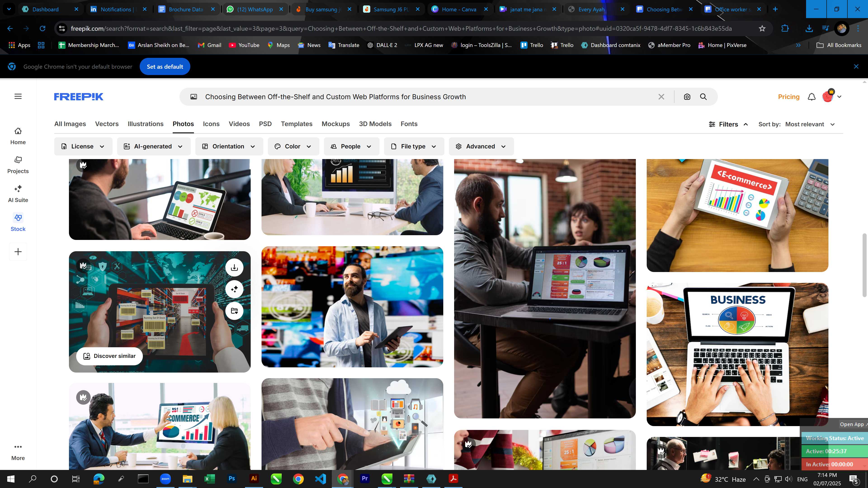
Task: Click the Chrome address bar
Action: click(x=401, y=29)
